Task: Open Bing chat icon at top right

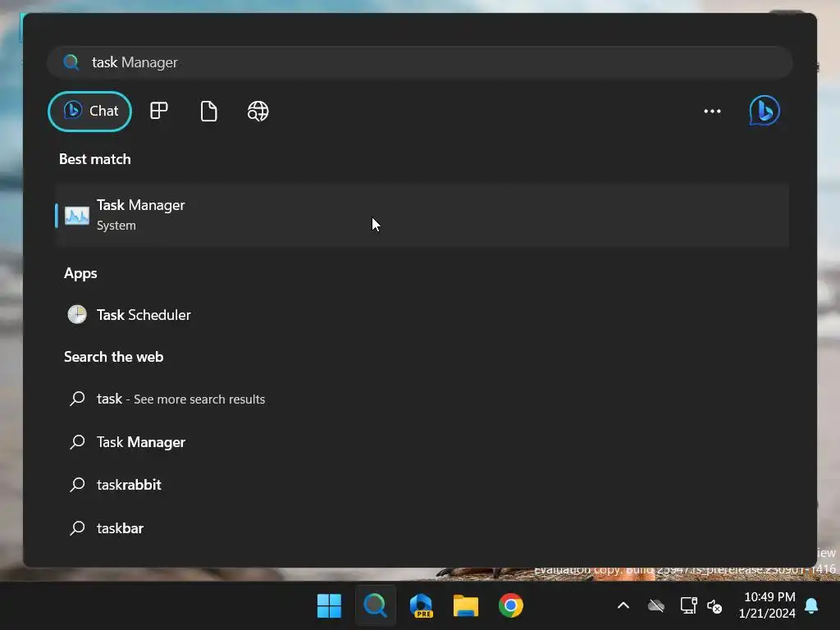Action: pyautogui.click(x=765, y=111)
